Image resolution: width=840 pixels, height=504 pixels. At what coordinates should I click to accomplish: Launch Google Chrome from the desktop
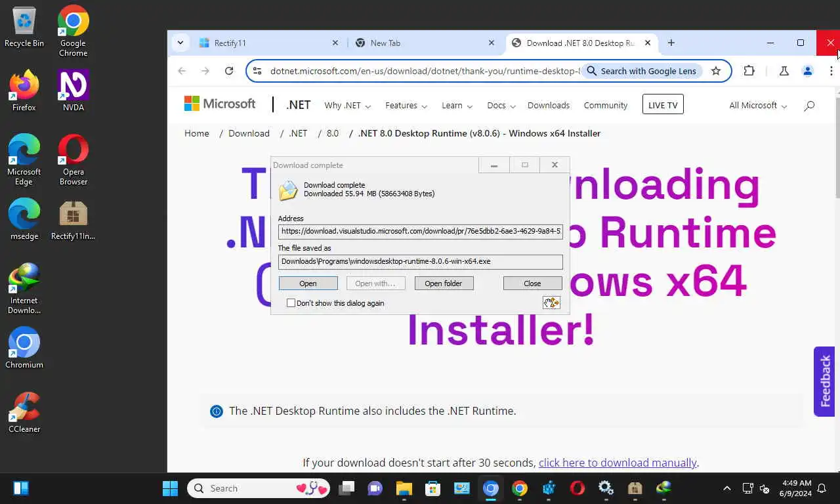(73, 31)
